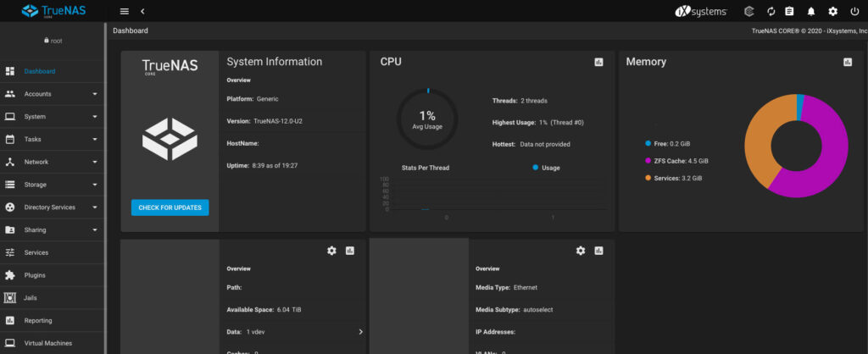Click the Dashboard breadcrumb title
868x354 pixels.
[131, 31]
